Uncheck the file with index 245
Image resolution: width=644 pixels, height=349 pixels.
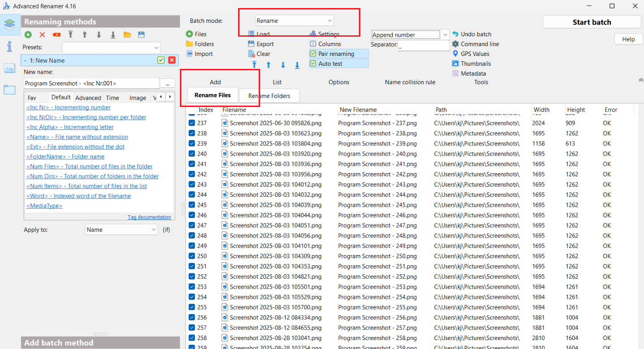coord(192,205)
